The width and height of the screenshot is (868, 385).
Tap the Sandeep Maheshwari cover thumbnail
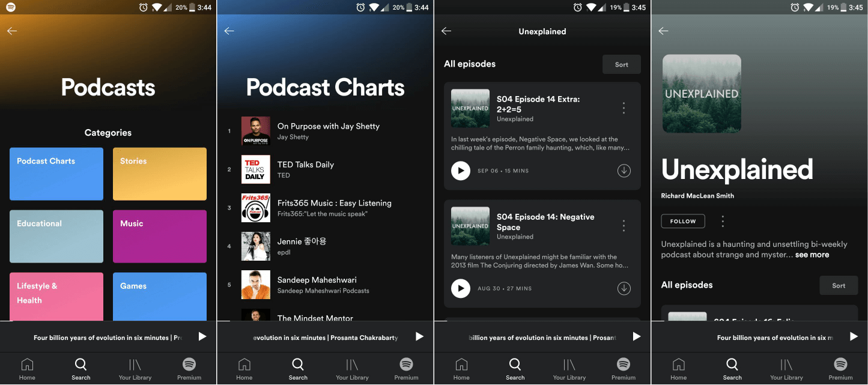256,285
